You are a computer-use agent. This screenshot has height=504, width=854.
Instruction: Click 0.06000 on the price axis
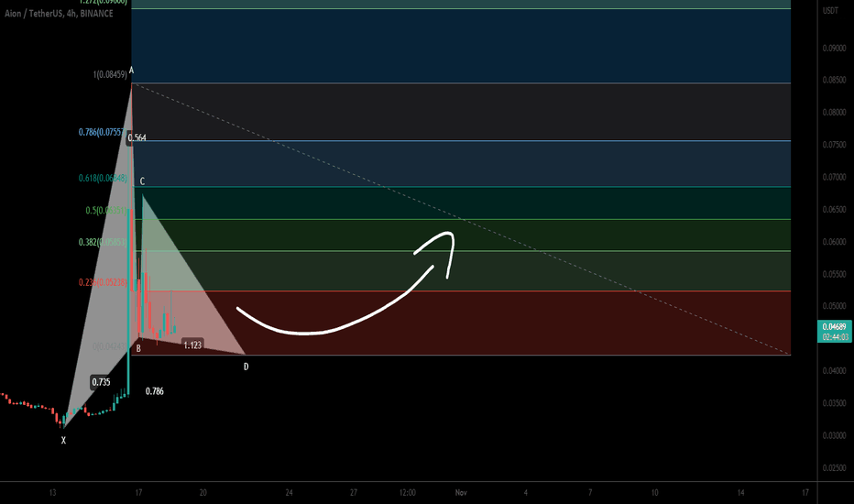(x=835, y=242)
